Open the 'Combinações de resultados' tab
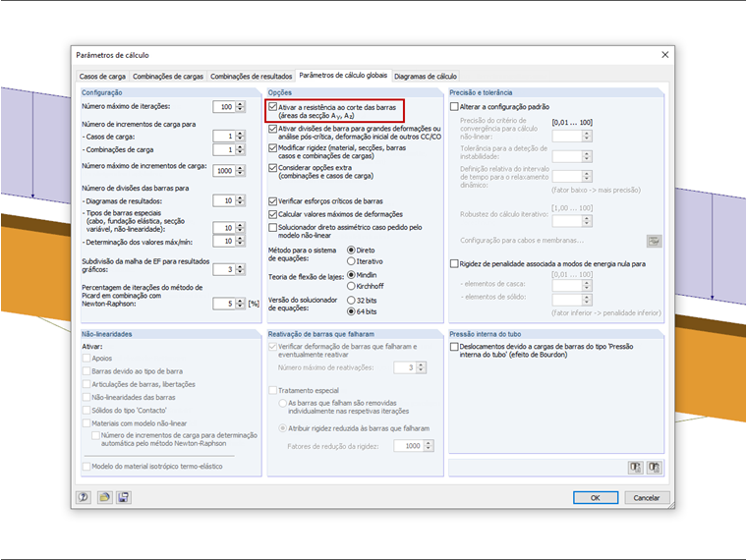747x560 pixels. (251, 77)
